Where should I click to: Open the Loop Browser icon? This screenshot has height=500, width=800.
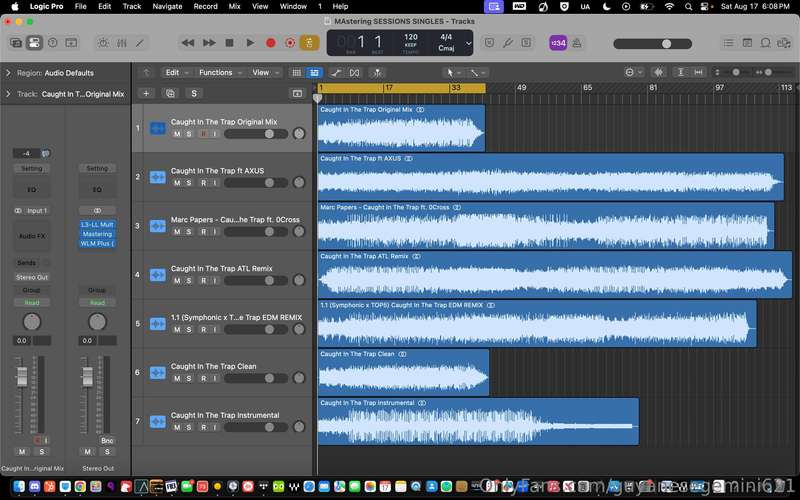pos(765,43)
